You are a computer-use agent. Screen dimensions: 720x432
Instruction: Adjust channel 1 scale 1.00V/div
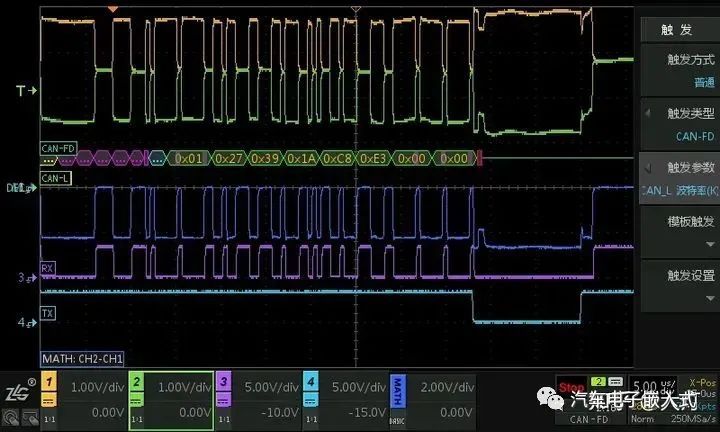point(97,387)
